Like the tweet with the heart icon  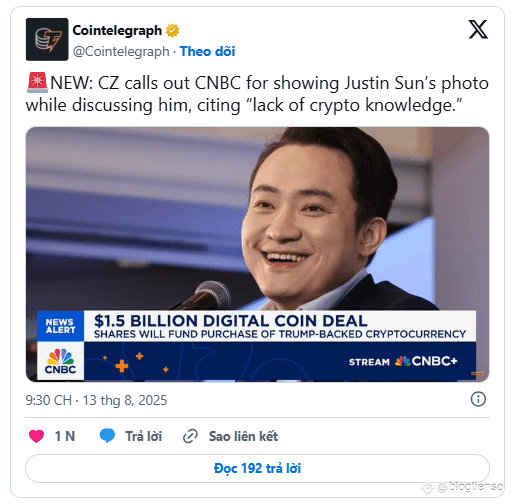tap(36, 436)
